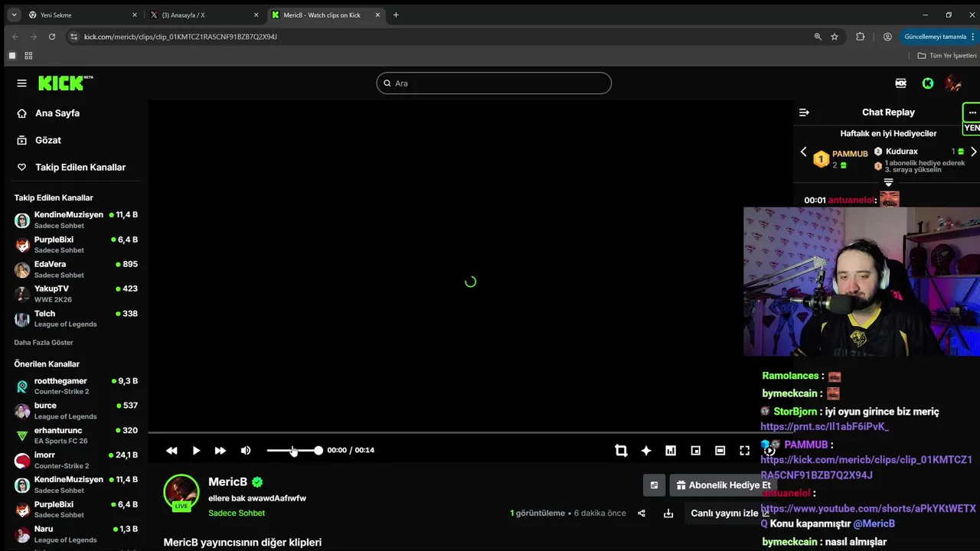
Task: Open erhanturunc channel
Action: 76,435
